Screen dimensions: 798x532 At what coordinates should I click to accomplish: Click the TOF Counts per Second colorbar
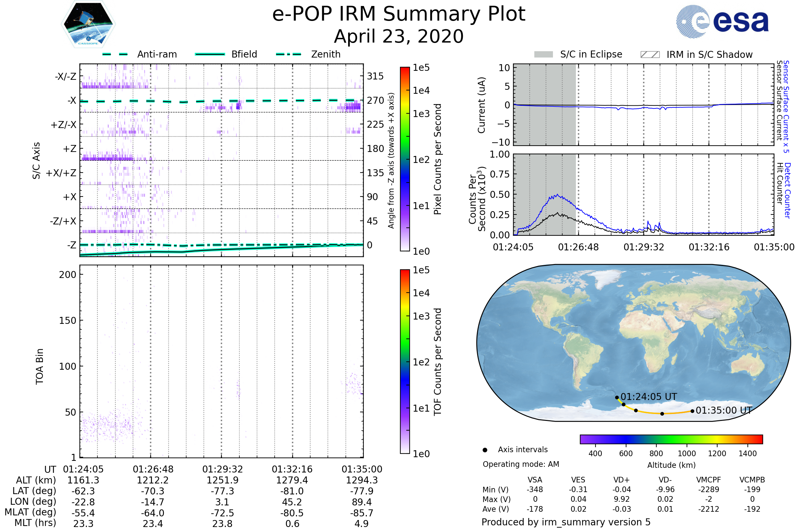(405, 361)
